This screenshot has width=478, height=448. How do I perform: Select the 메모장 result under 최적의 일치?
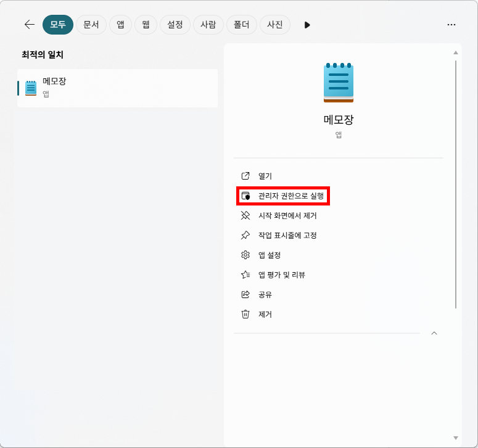tap(117, 88)
